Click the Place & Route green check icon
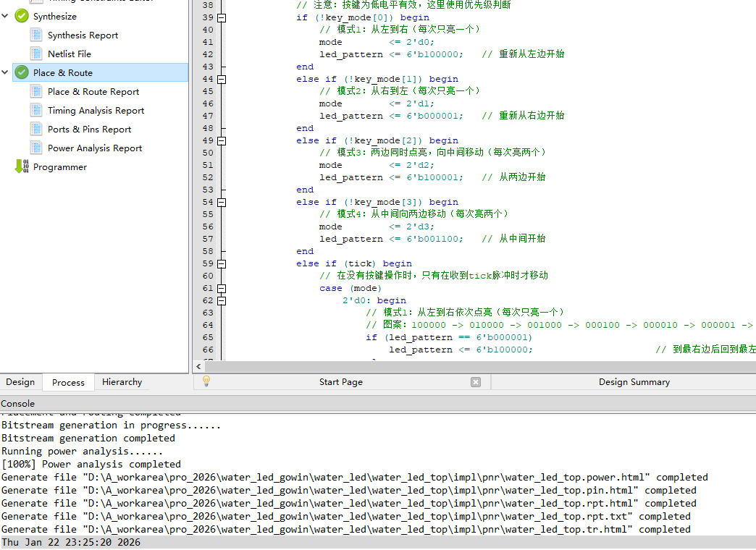 coord(22,72)
